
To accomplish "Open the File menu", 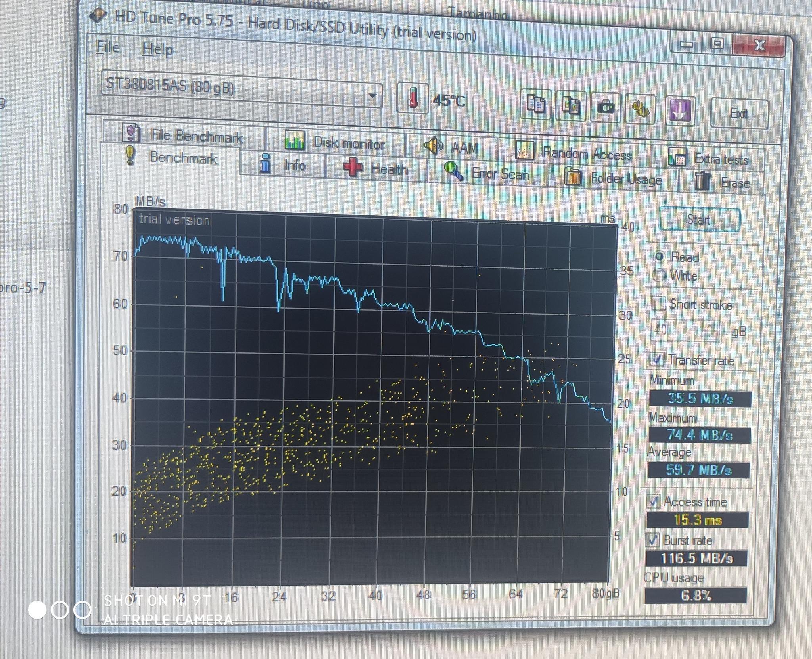I will click(x=108, y=47).
